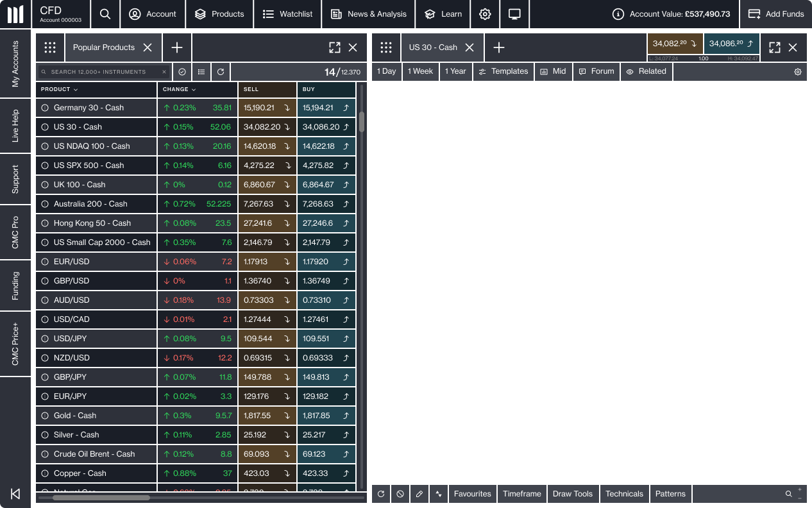Image resolution: width=812 pixels, height=508 pixels.
Task: Click the clear drawings circle-slash icon
Action: (x=400, y=494)
